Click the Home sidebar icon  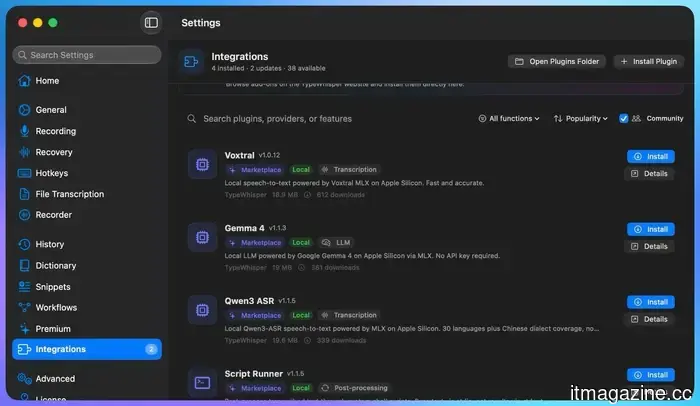pyautogui.click(x=25, y=81)
